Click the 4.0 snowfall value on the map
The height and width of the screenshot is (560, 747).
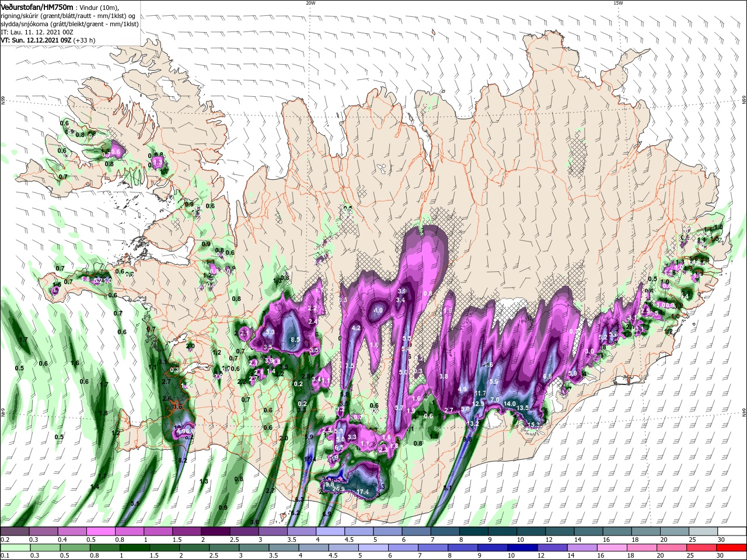[x=378, y=310]
